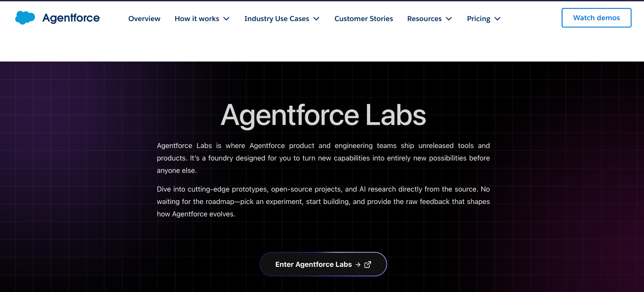Click the 'Agentforce Labs' hero heading
The height and width of the screenshot is (292, 644).
click(323, 115)
